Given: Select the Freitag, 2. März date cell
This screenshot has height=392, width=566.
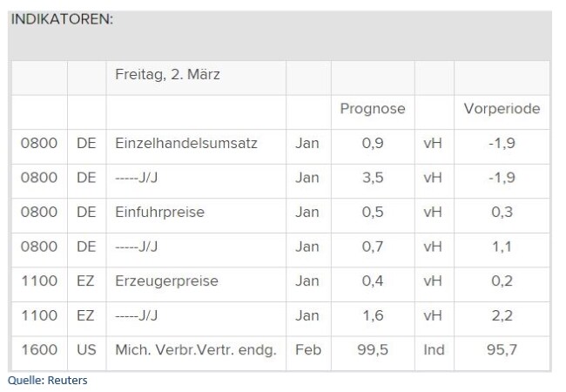Looking at the screenshot, I should [167, 75].
